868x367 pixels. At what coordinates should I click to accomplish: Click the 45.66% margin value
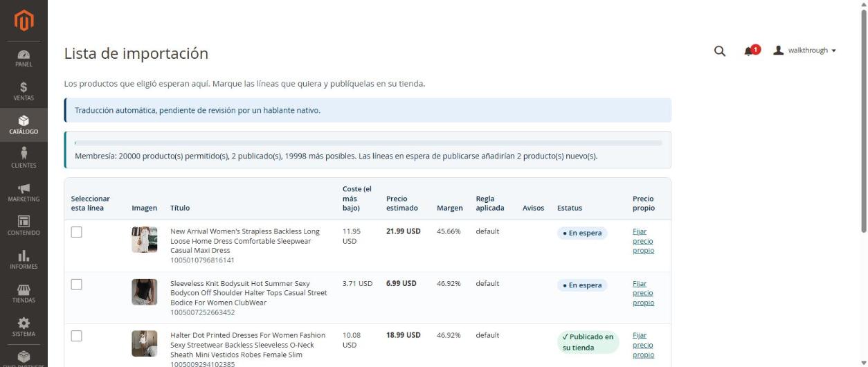[x=449, y=231]
